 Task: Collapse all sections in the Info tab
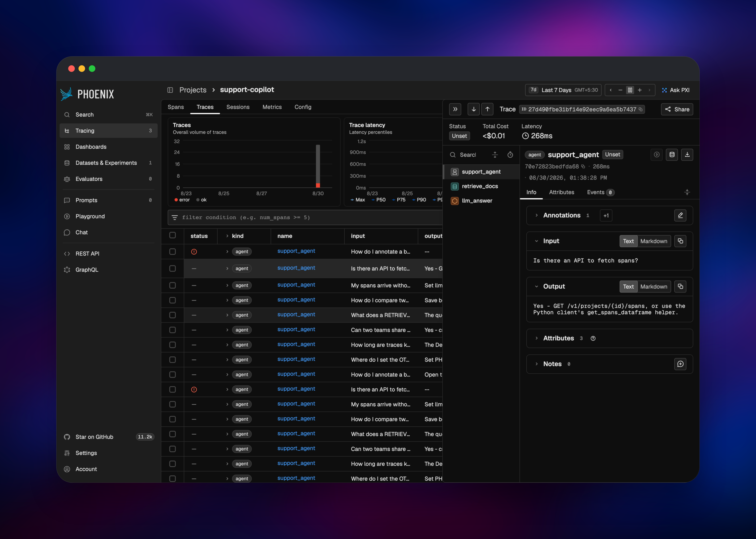687,192
